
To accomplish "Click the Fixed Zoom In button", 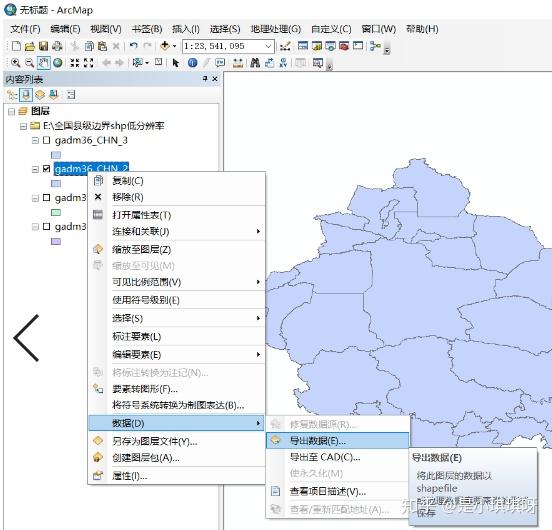I will pyautogui.click(x=75, y=63).
